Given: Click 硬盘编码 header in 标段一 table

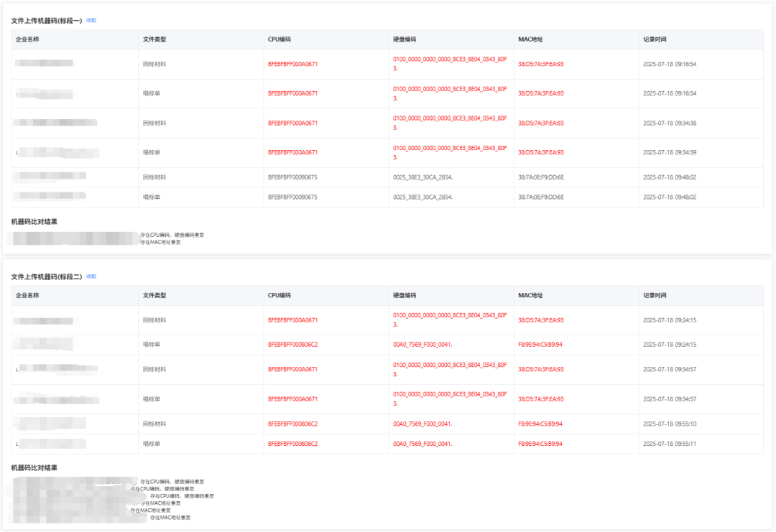Looking at the screenshot, I should [405, 39].
